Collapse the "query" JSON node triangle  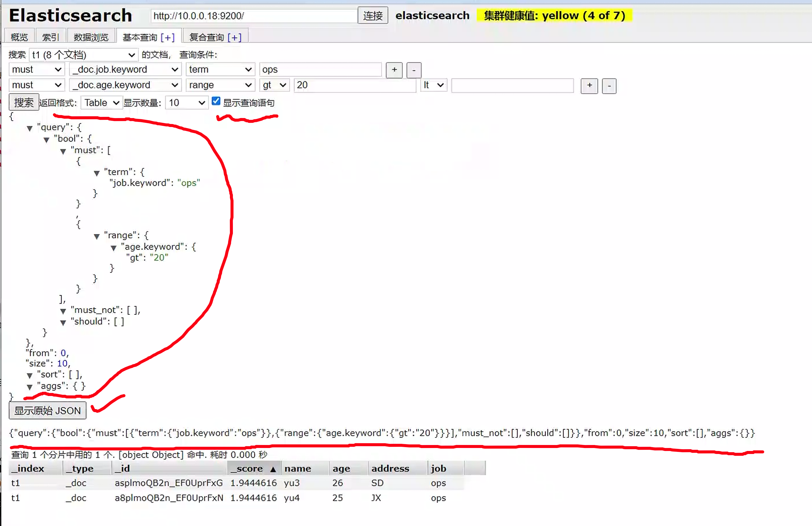coord(30,128)
